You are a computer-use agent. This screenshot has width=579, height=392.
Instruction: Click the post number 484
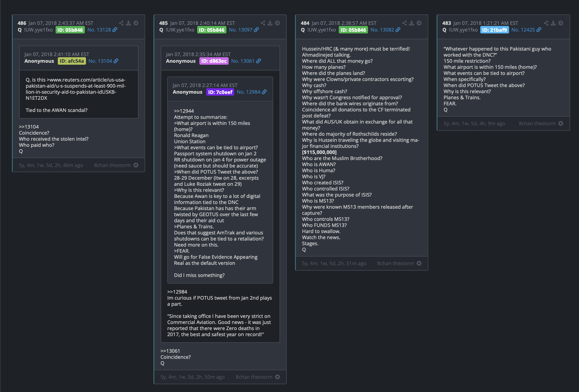pos(305,23)
